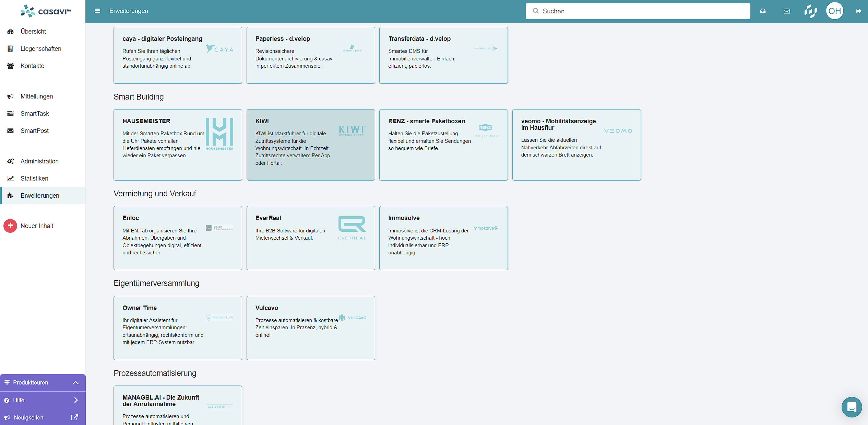
Task: Click the hamburger menu icon
Action: (x=97, y=11)
